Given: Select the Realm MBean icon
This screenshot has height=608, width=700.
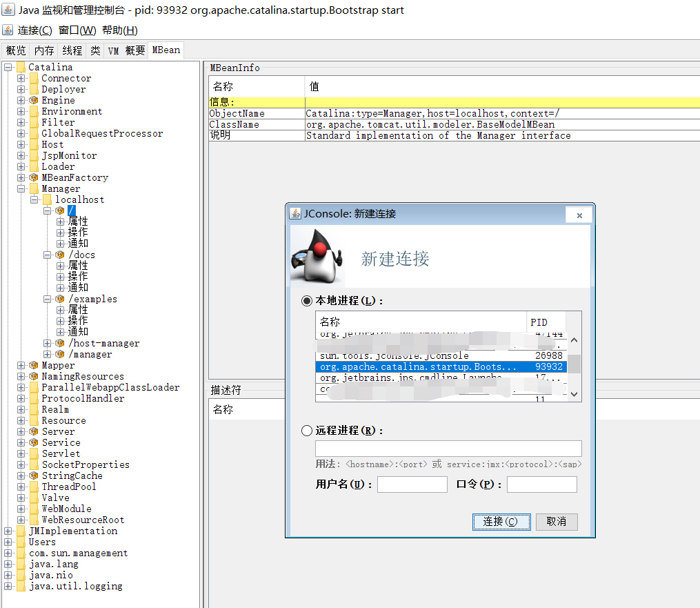Looking at the screenshot, I should (33, 409).
